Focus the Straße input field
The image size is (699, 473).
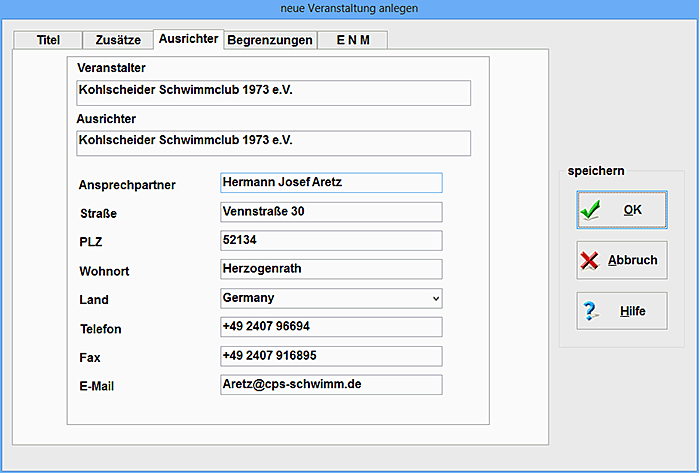pos(331,212)
